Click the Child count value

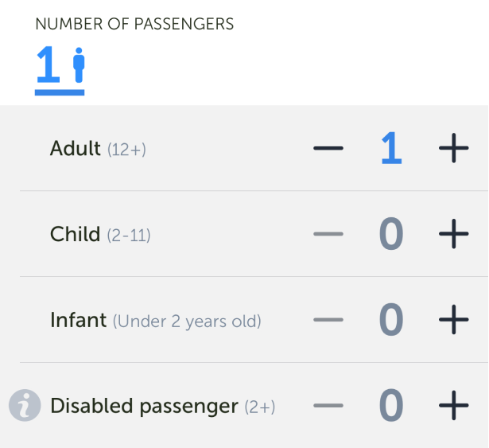pyautogui.click(x=390, y=234)
